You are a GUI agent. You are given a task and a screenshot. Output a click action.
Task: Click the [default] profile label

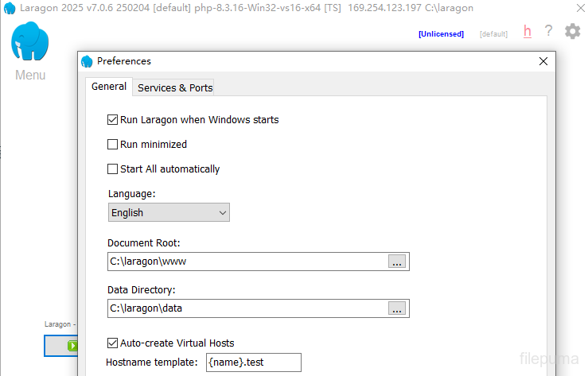pyautogui.click(x=493, y=34)
